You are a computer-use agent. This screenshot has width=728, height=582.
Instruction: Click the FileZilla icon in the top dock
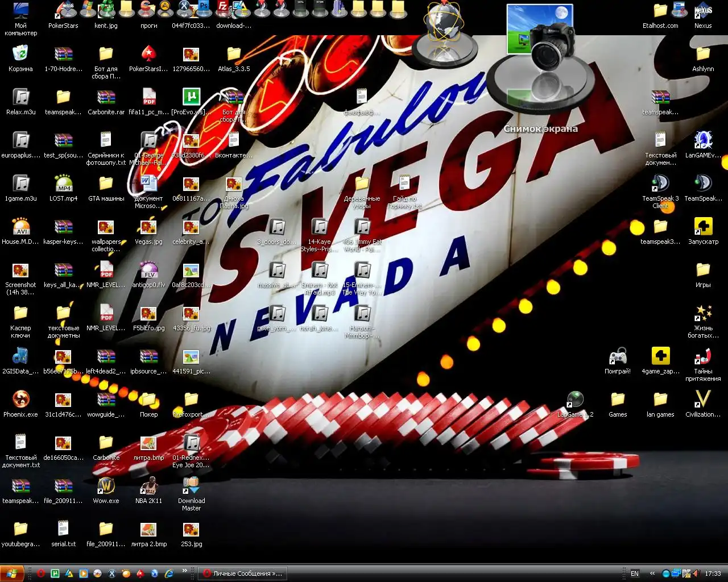224,7
